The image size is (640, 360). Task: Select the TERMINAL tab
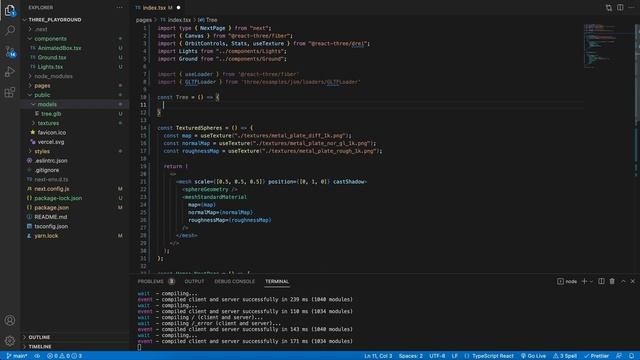pyautogui.click(x=277, y=281)
